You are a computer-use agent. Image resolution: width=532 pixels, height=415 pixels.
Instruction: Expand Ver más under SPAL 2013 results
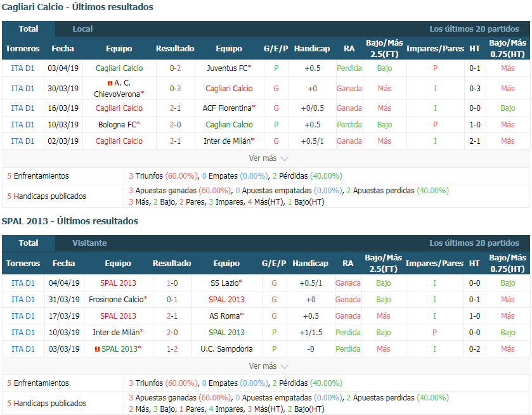(x=268, y=366)
